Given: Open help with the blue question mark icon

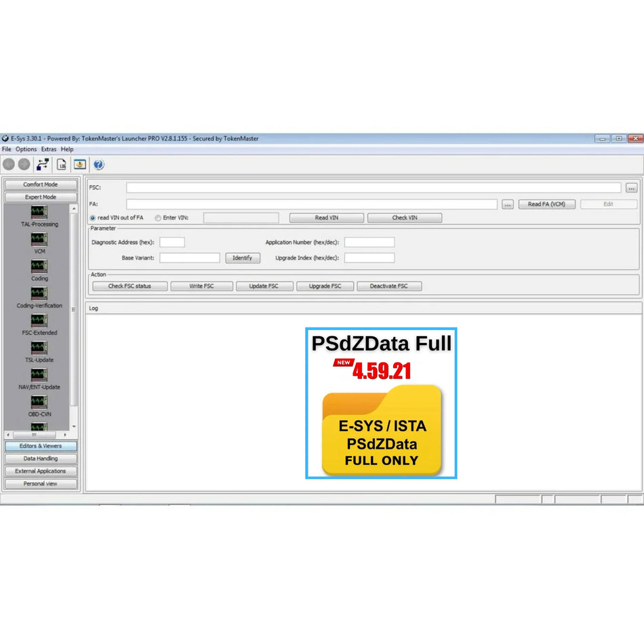Looking at the screenshot, I should [98, 165].
